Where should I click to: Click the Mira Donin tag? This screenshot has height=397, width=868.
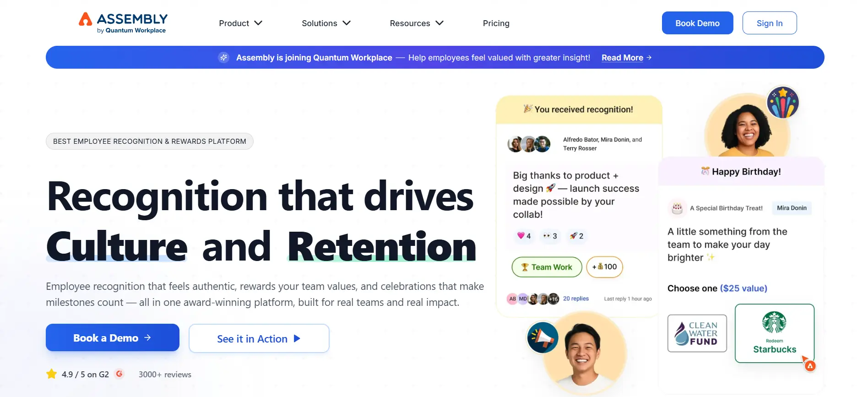[x=792, y=208]
